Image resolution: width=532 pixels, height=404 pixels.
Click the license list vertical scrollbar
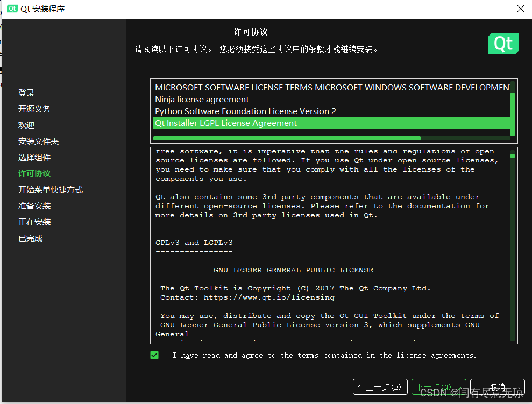513,114
